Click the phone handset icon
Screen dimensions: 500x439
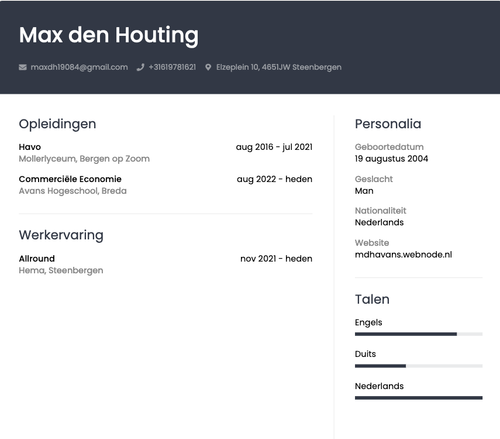140,67
